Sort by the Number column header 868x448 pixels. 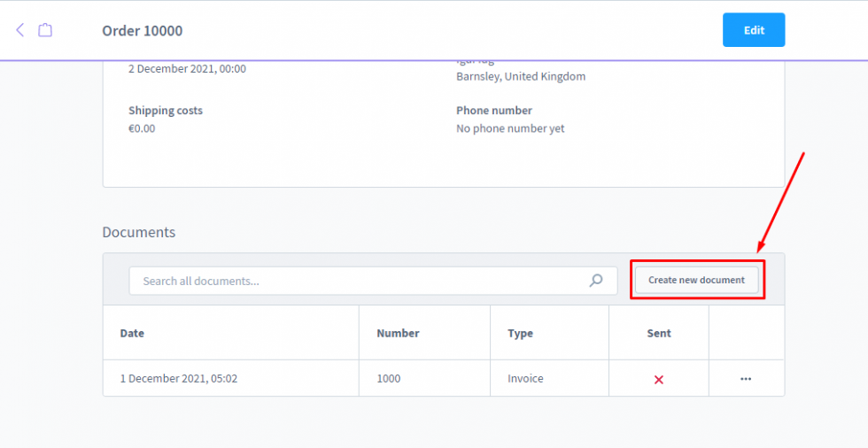point(398,334)
